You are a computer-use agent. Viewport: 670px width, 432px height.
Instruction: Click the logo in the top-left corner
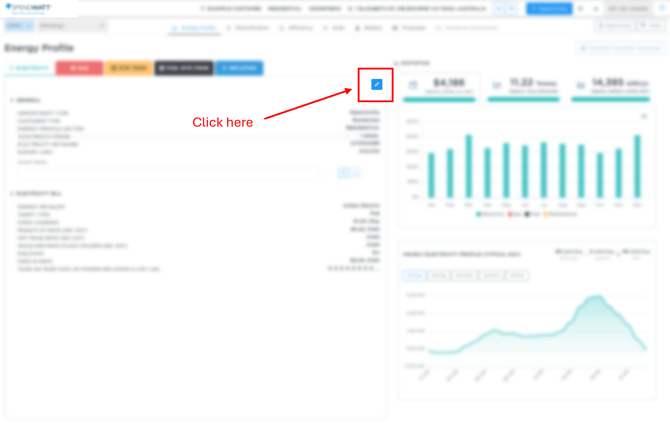pyautogui.click(x=28, y=8)
